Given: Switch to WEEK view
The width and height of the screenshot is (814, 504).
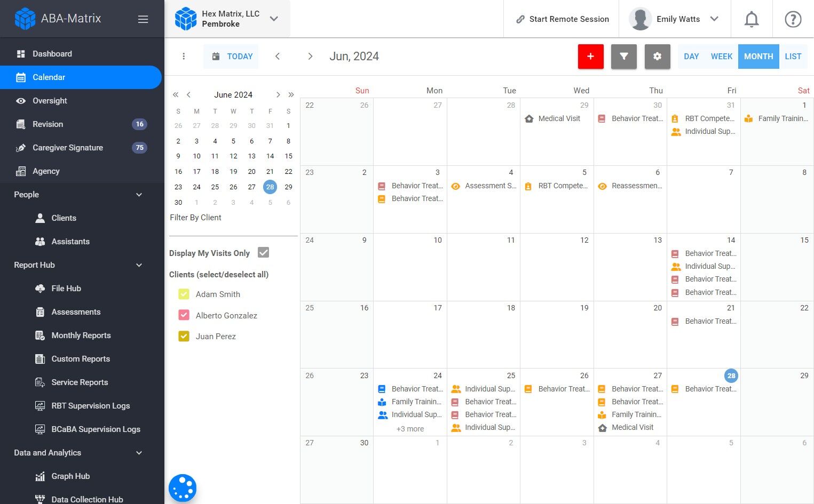Looking at the screenshot, I should pos(722,57).
